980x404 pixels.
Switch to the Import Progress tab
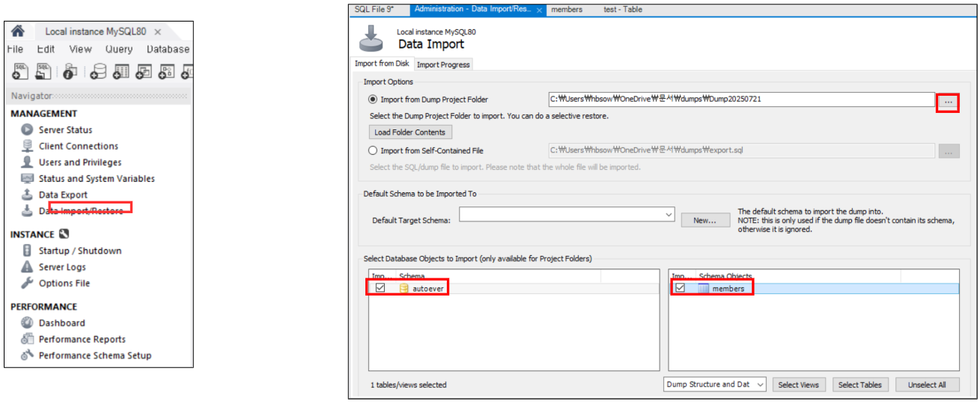[443, 65]
